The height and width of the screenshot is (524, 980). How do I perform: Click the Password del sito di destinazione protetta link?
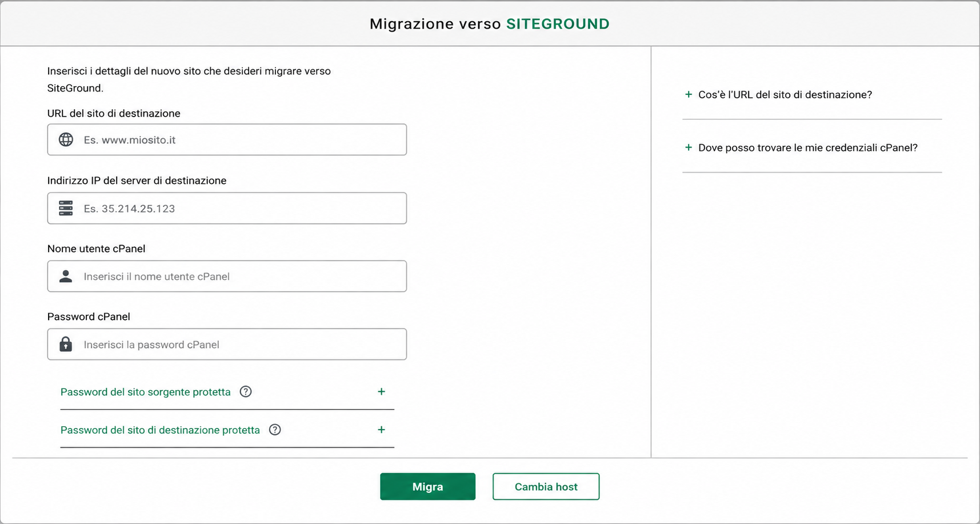tap(160, 430)
